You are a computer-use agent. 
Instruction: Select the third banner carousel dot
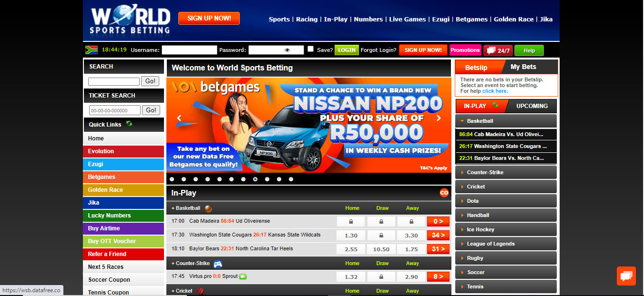[x=196, y=179]
